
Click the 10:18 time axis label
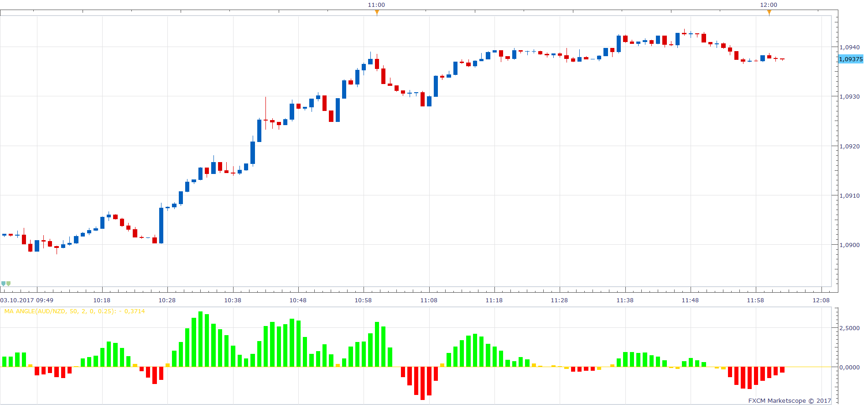coord(102,300)
